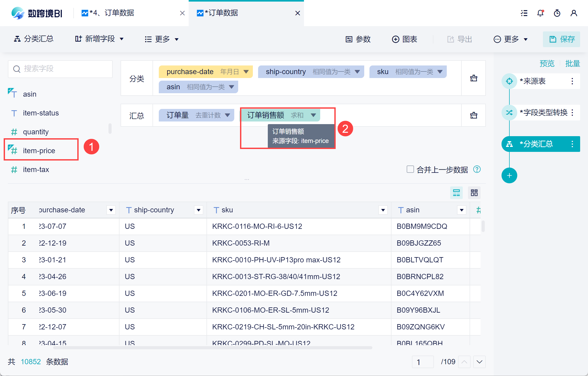Open help icon next to 合并上一步数据
Viewport: 588px width, 376px height.
477,169
